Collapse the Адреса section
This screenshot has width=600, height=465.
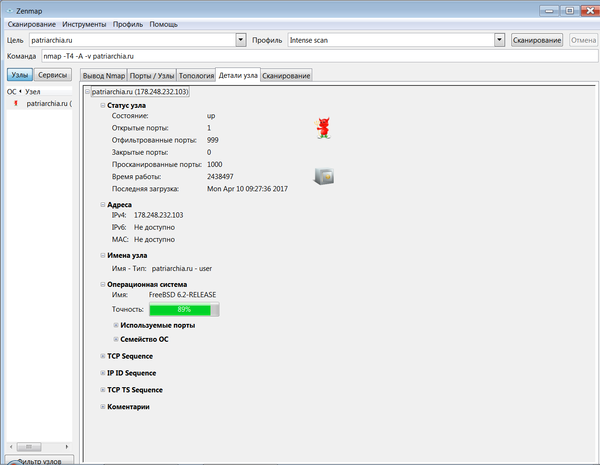click(x=103, y=205)
